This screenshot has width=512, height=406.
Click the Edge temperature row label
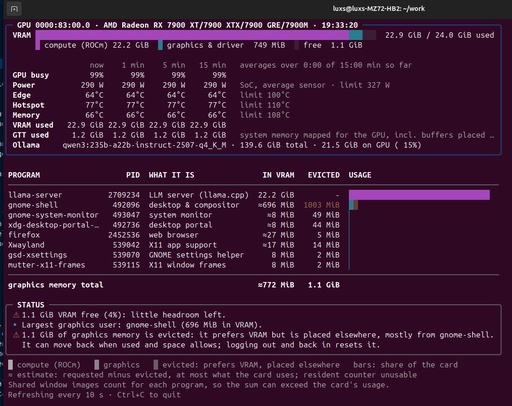(x=22, y=95)
